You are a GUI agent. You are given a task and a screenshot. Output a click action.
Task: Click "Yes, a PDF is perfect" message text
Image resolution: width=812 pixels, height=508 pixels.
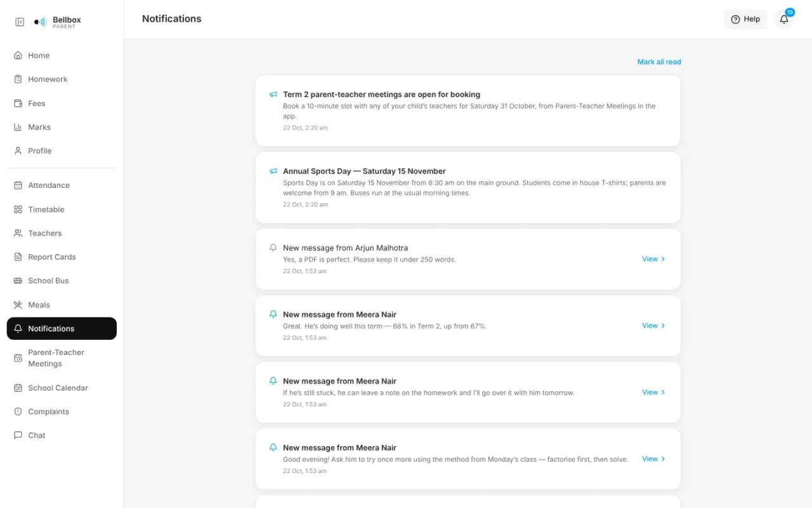pos(369,260)
